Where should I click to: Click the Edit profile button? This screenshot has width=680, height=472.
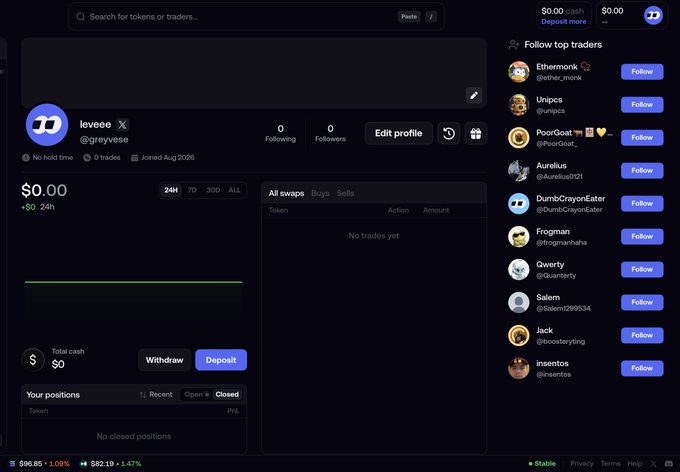399,133
